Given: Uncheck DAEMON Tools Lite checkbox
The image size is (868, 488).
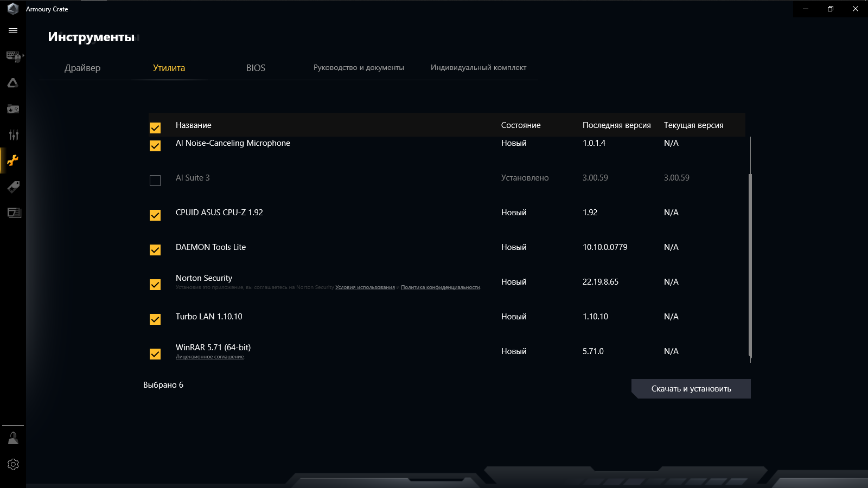Looking at the screenshot, I should pyautogui.click(x=155, y=250).
